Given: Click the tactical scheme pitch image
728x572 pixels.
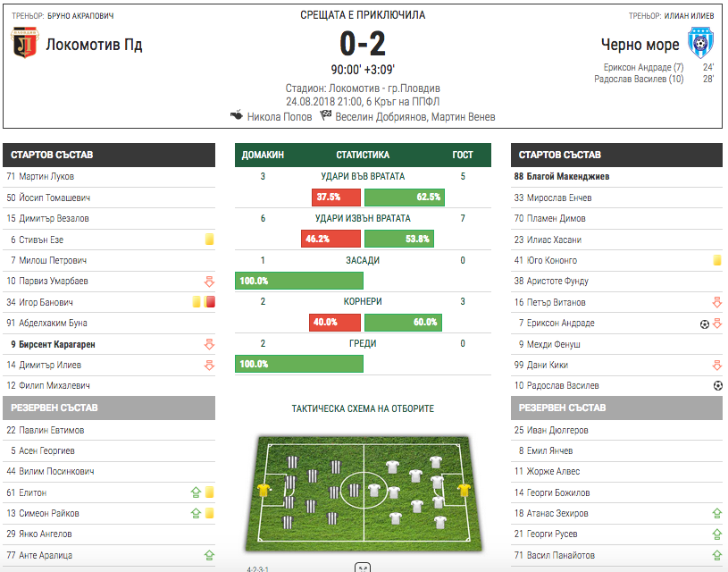Looking at the screenshot, I should [x=364, y=493].
